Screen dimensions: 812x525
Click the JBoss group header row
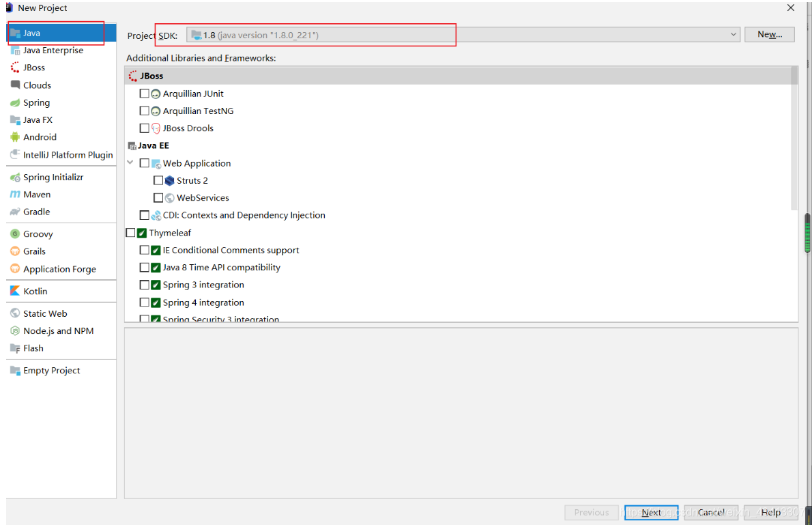tap(459, 76)
